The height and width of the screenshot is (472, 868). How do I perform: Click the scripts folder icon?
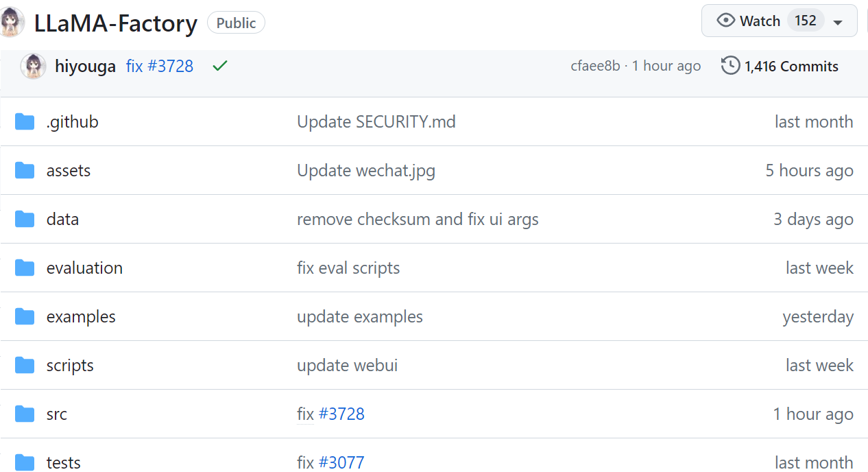(x=25, y=366)
